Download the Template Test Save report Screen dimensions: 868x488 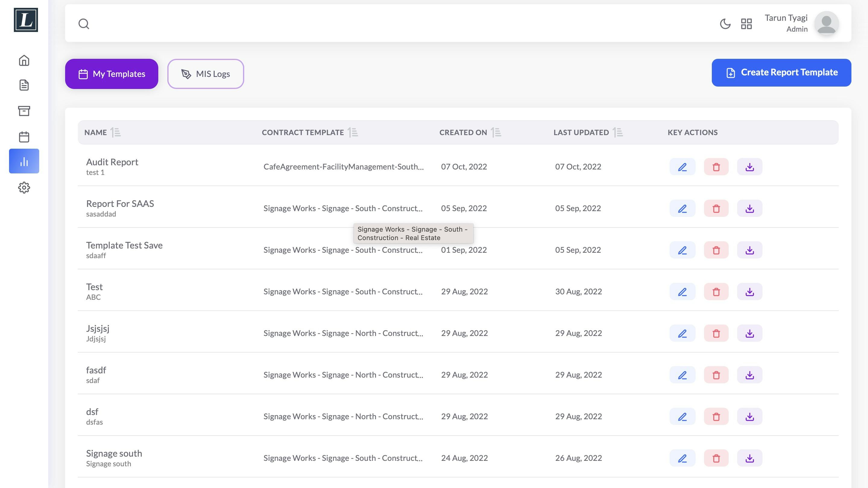point(750,250)
